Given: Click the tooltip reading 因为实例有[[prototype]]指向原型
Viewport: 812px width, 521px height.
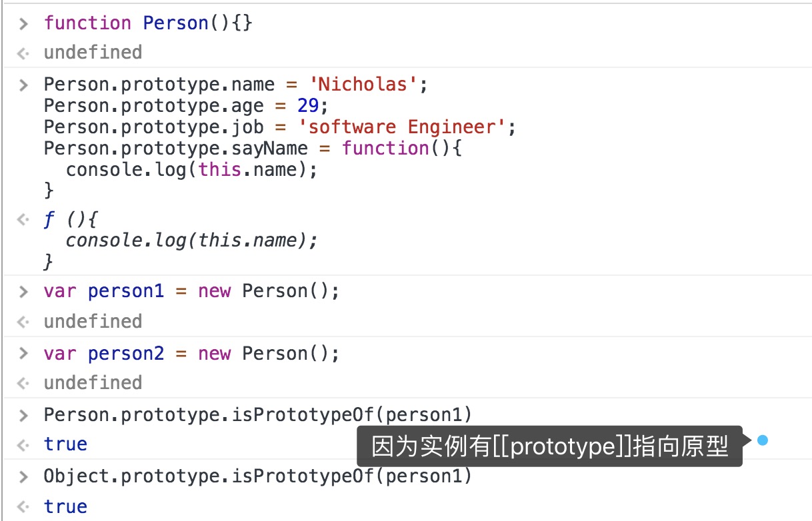Looking at the screenshot, I should click(x=549, y=446).
